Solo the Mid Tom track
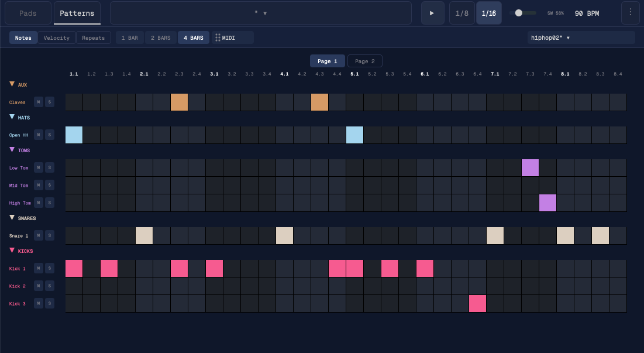This screenshot has width=644, height=353. click(x=50, y=186)
